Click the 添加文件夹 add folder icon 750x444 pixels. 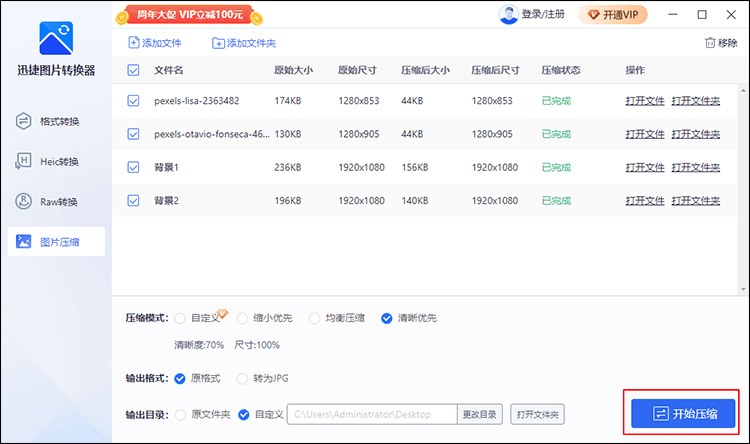click(x=219, y=43)
